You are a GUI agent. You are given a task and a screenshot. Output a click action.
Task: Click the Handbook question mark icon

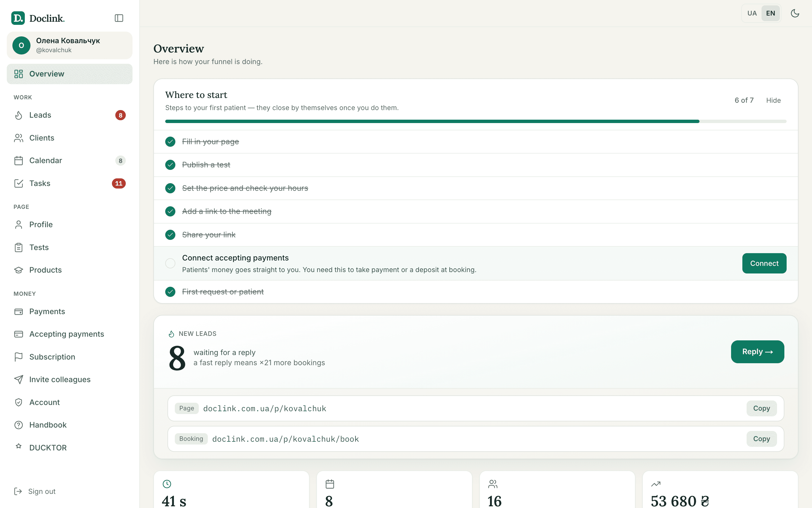18,425
